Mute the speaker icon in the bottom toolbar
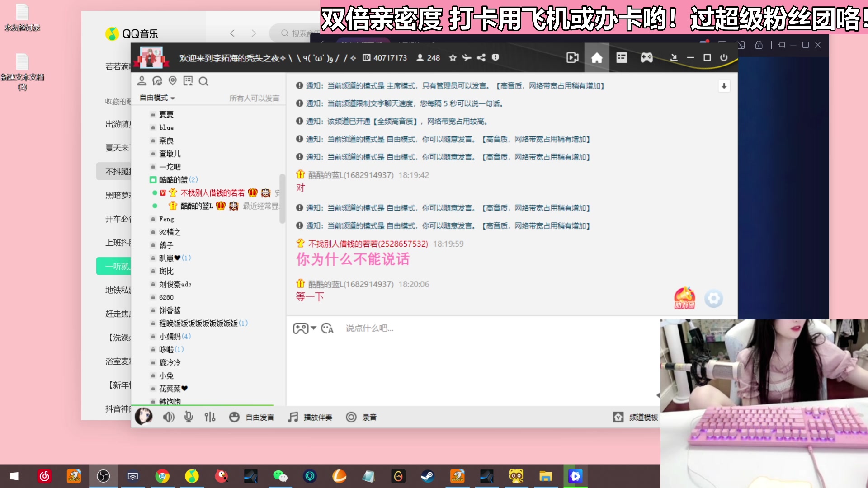This screenshot has width=868, height=488. [x=168, y=417]
